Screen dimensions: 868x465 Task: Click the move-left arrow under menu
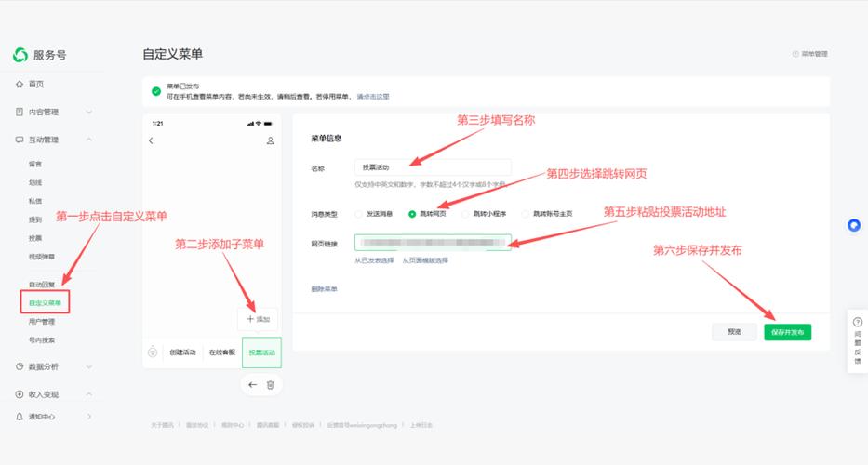tap(252, 385)
